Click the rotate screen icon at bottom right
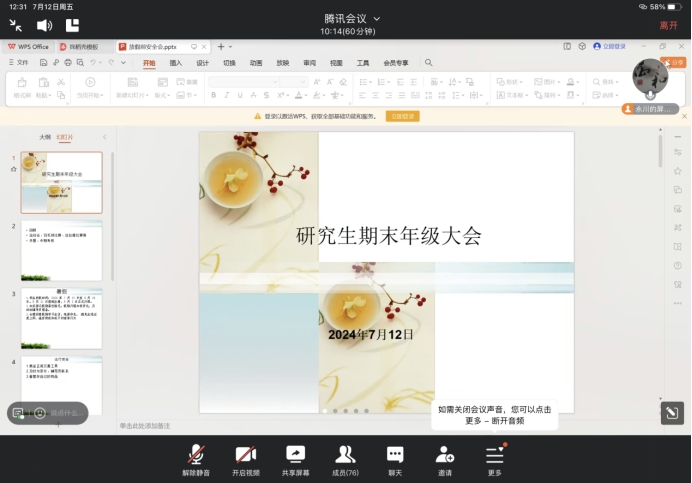Image resolution: width=692 pixels, height=483 pixels. [672, 412]
